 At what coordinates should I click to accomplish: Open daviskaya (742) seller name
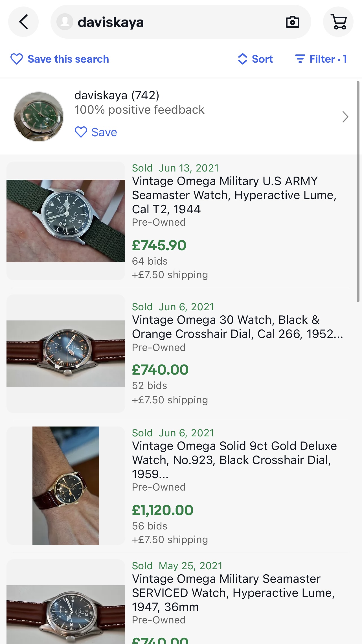point(117,95)
